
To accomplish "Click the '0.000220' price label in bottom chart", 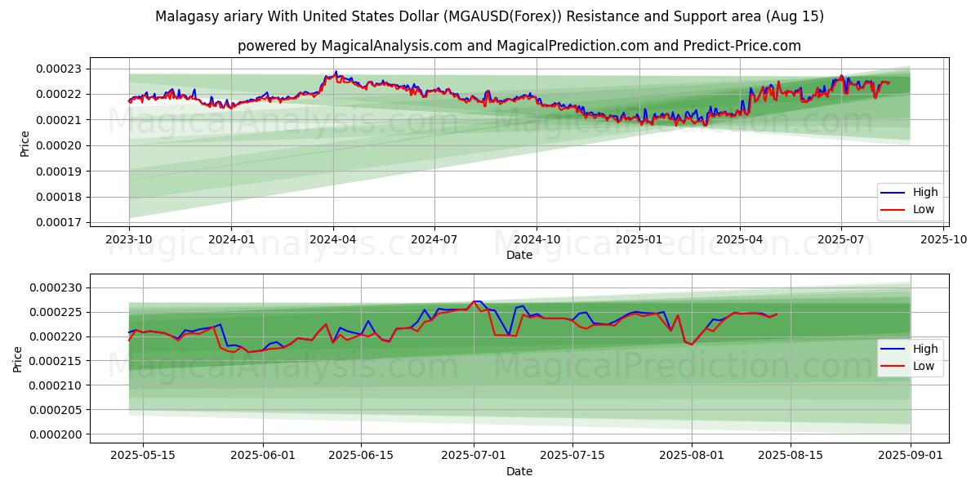I will click(x=56, y=336).
